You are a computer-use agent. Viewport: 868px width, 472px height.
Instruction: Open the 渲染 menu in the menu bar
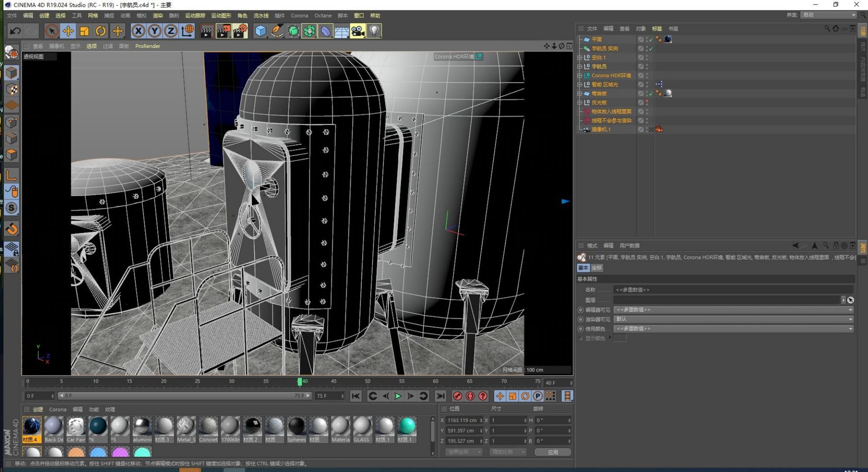point(158,15)
